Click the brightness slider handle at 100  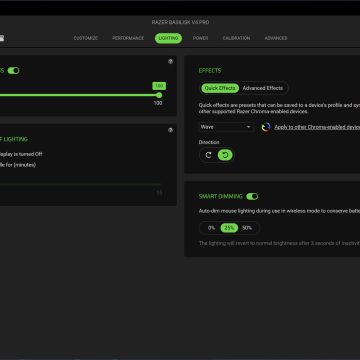(x=159, y=95)
